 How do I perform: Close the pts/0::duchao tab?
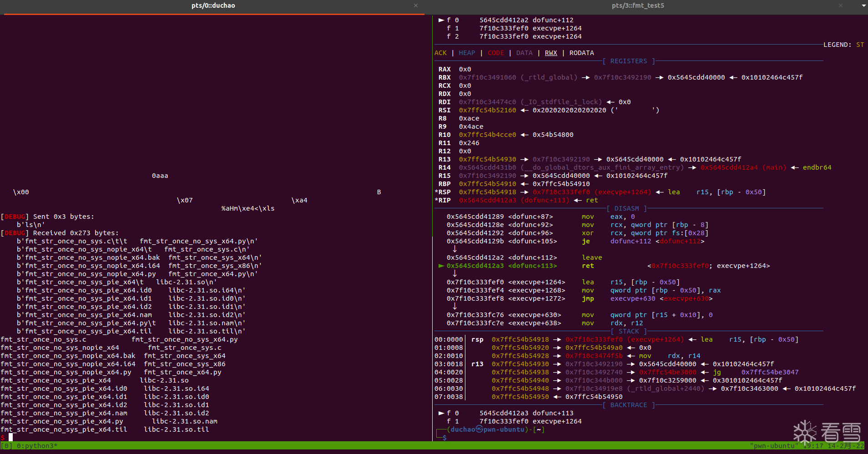pyautogui.click(x=416, y=5)
